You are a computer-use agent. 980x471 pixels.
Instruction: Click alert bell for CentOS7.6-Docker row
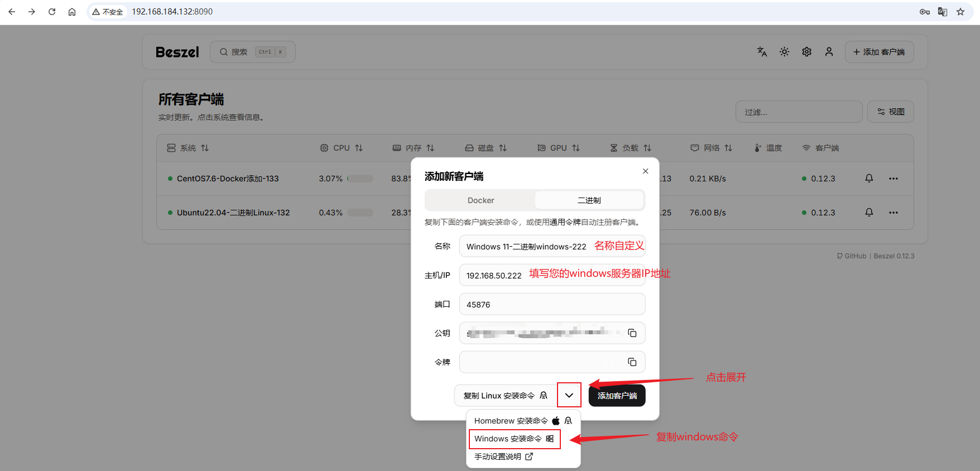(869, 179)
